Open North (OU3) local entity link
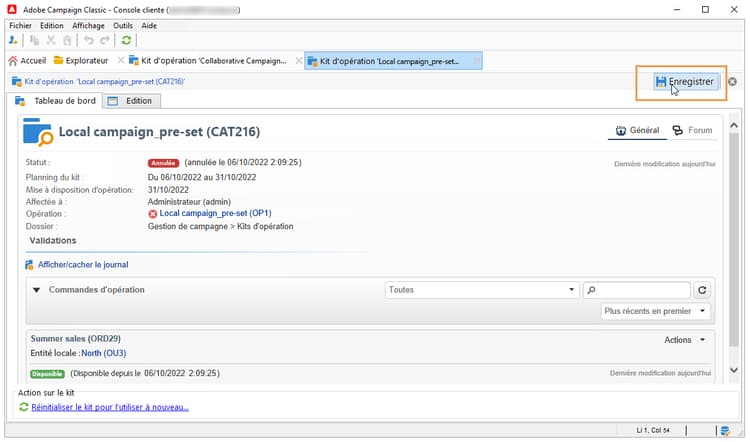Image resolution: width=750 pixels, height=442 pixels. tap(104, 353)
